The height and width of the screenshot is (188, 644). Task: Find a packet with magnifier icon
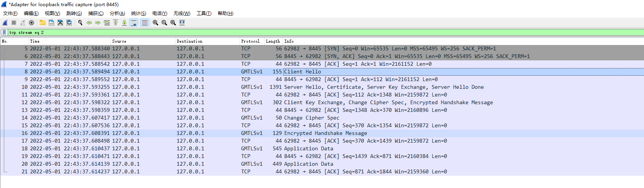coord(80,23)
